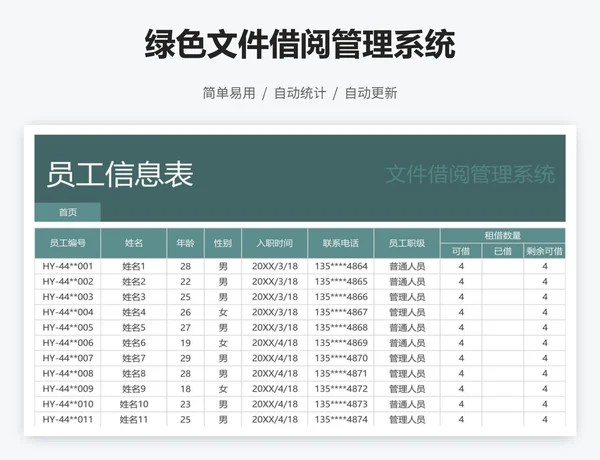The image size is (600, 460).
Task: Select name cell 姓名3
Action: coord(134,297)
